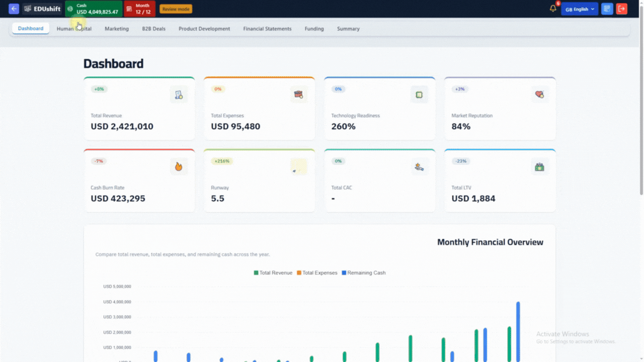Viewport: 644px width, 362px height.
Task: Click the Total Revenue card icon
Action: click(x=179, y=95)
